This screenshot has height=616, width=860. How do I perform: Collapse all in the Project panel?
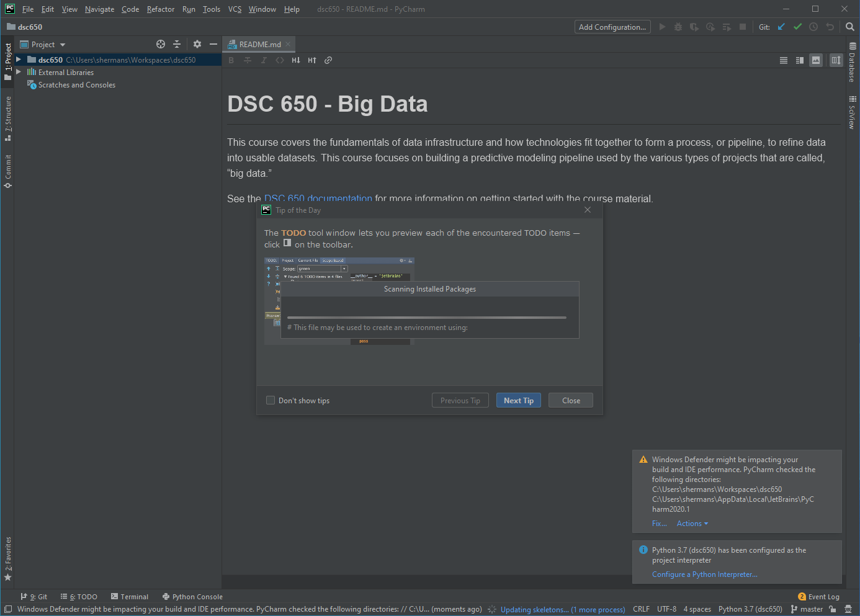point(177,44)
